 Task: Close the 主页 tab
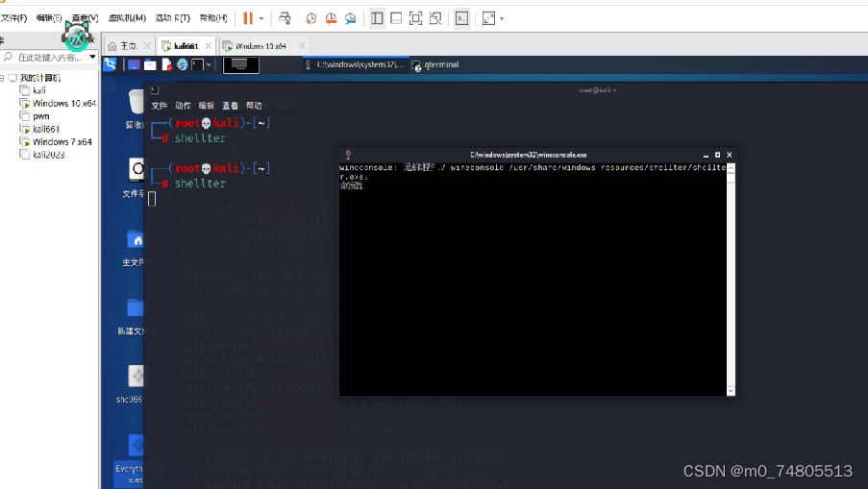147,46
